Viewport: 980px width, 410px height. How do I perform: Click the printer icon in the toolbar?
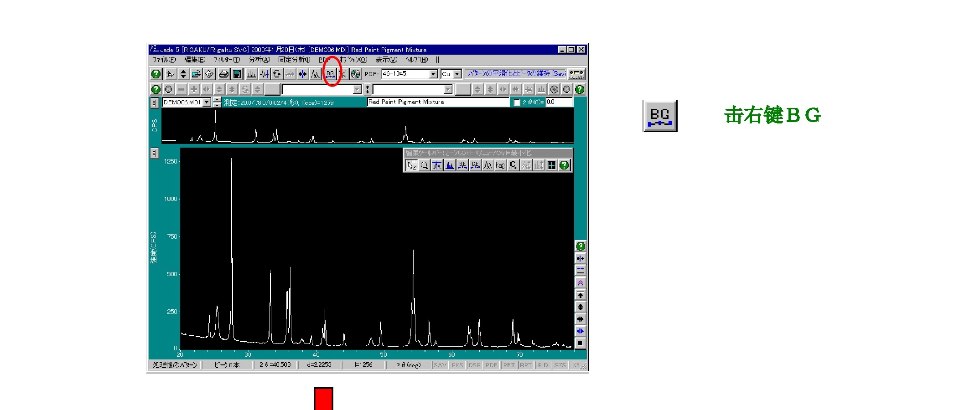(x=223, y=74)
